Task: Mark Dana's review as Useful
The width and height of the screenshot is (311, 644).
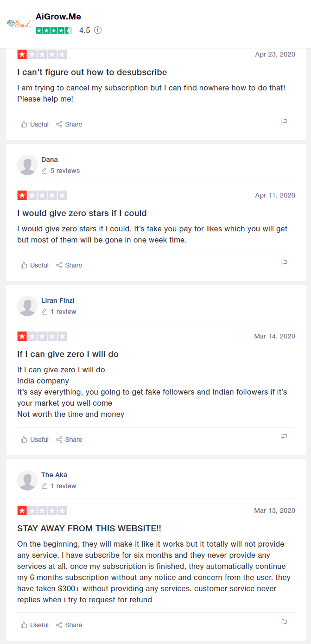Action: coord(35,265)
